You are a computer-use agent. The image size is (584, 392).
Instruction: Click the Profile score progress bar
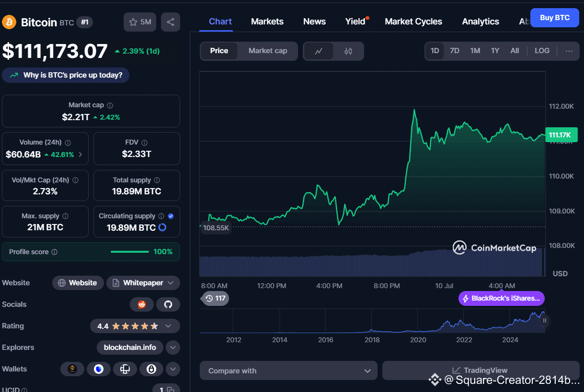[130, 252]
